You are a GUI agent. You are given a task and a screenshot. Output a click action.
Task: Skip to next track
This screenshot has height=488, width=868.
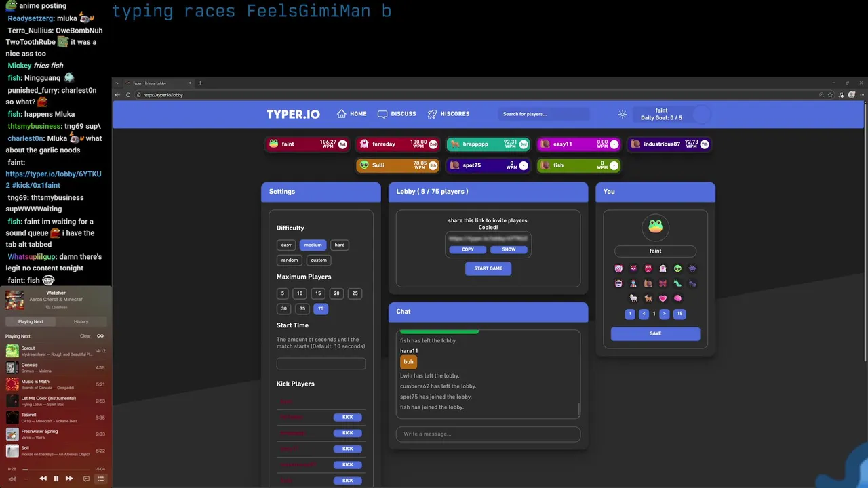tap(69, 479)
